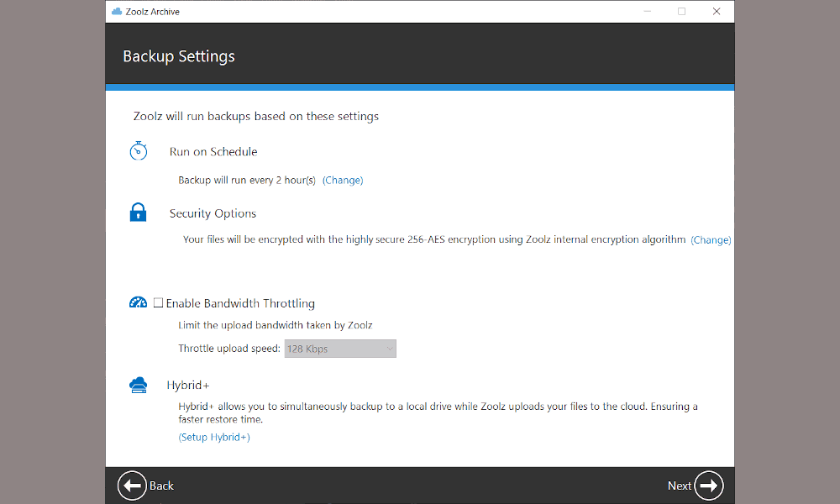Screen dimensions: 840x504
Task: Click 'Limit the upload bandwidth taken by Zoolz' text
Action: [276, 325]
